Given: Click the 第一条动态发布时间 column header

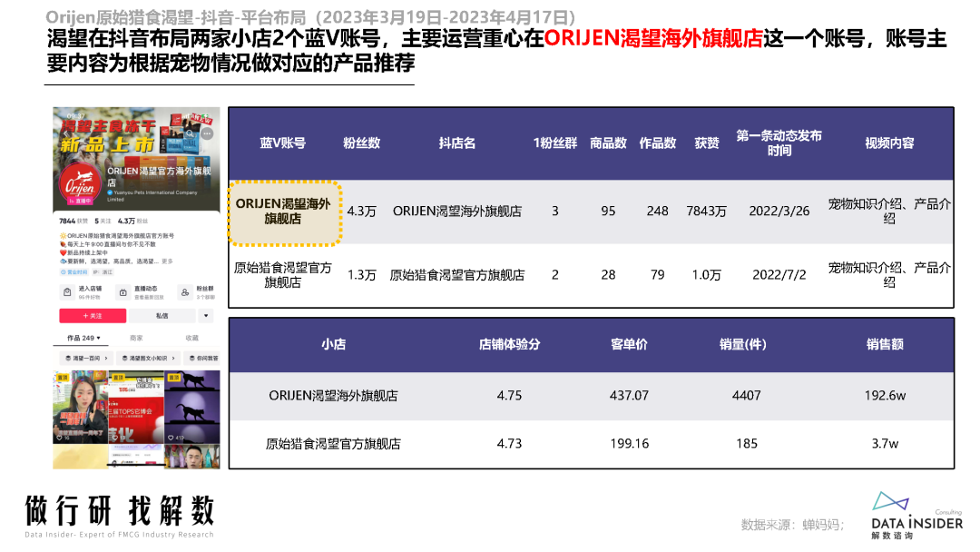Looking at the screenshot, I should pyautogui.click(x=779, y=143).
